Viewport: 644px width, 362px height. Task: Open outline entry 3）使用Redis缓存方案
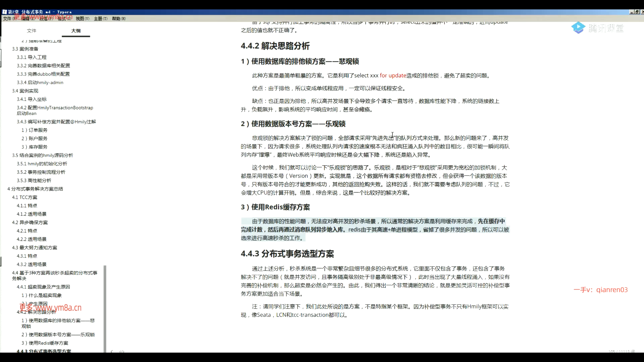pyautogui.click(x=45, y=343)
